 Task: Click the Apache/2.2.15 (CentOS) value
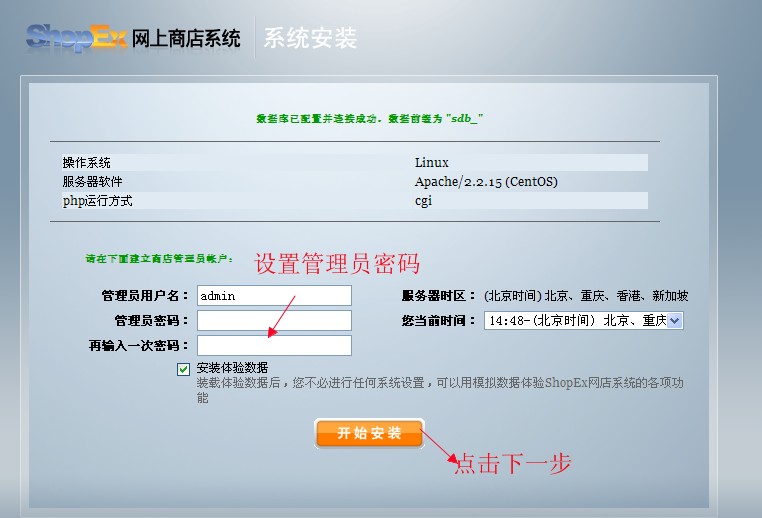tap(486, 182)
